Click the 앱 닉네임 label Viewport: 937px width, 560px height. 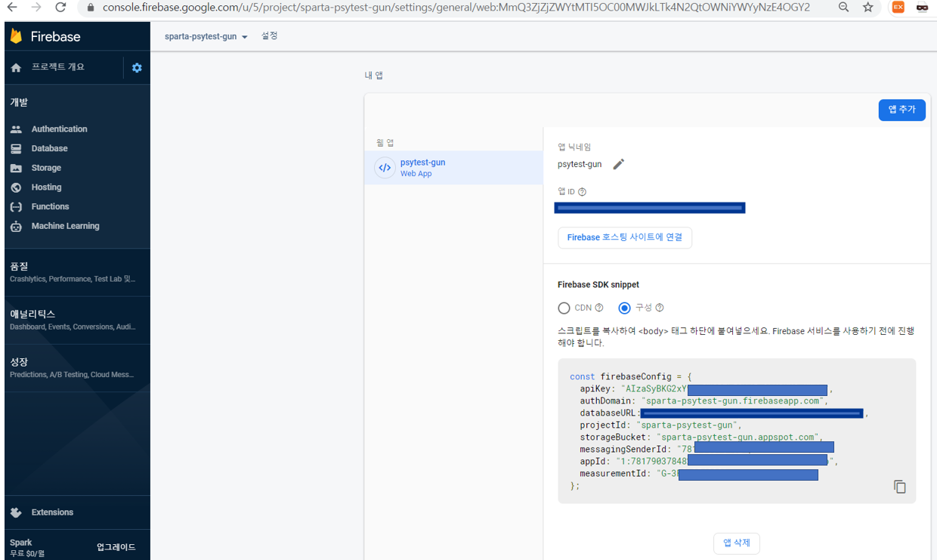point(574,147)
